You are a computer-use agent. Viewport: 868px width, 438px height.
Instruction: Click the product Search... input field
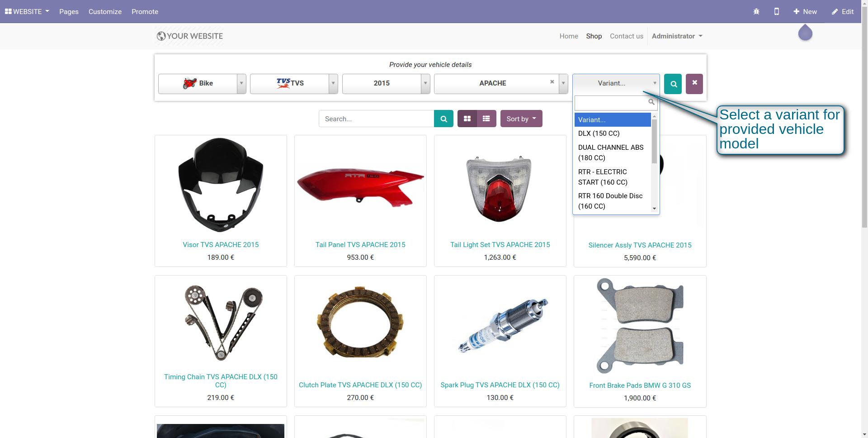376,119
